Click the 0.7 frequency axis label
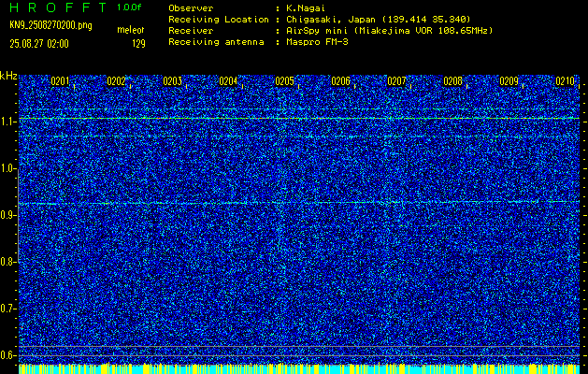The height and width of the screenshot is (374, 588). click(x=7, y=309)
